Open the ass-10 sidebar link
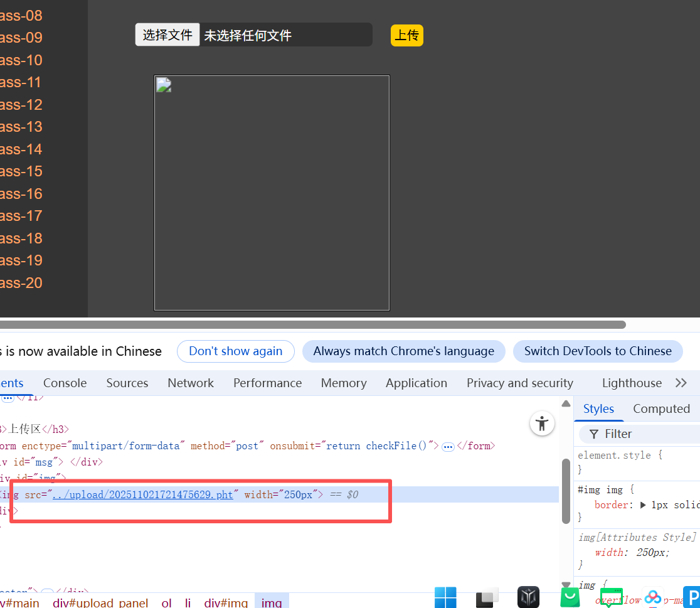The width and height of the screenshot is (700, 608). coord(21,60)
